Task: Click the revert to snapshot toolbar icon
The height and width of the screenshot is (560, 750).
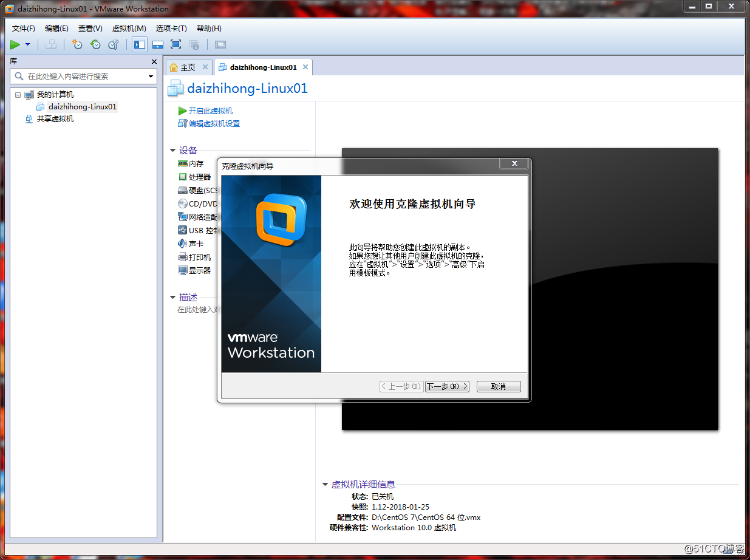Action: pyautogui.click(x=95, y=44)
